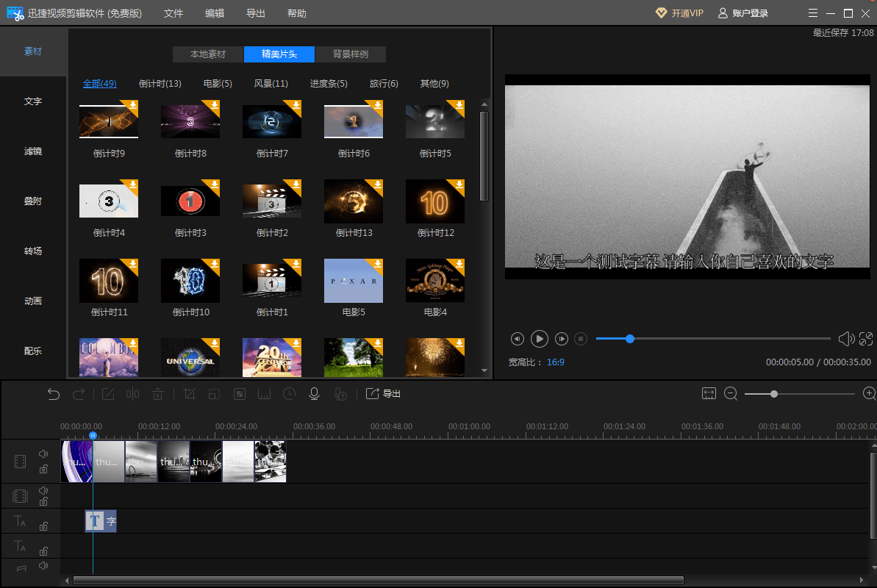Click the fit-timeline-to-window icon
Image resolution: width=877 pixels, height=588 pixels.
[x=709, y=394]
